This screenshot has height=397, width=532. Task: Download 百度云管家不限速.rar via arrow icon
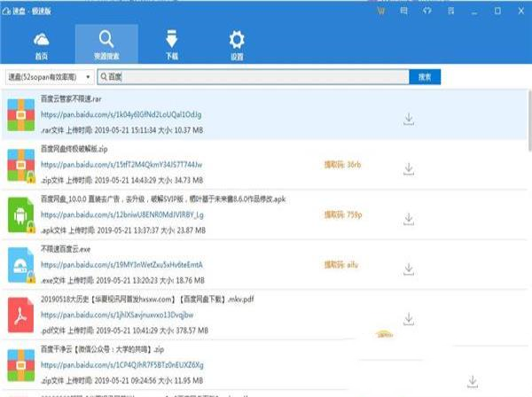(x=409, y=118)
